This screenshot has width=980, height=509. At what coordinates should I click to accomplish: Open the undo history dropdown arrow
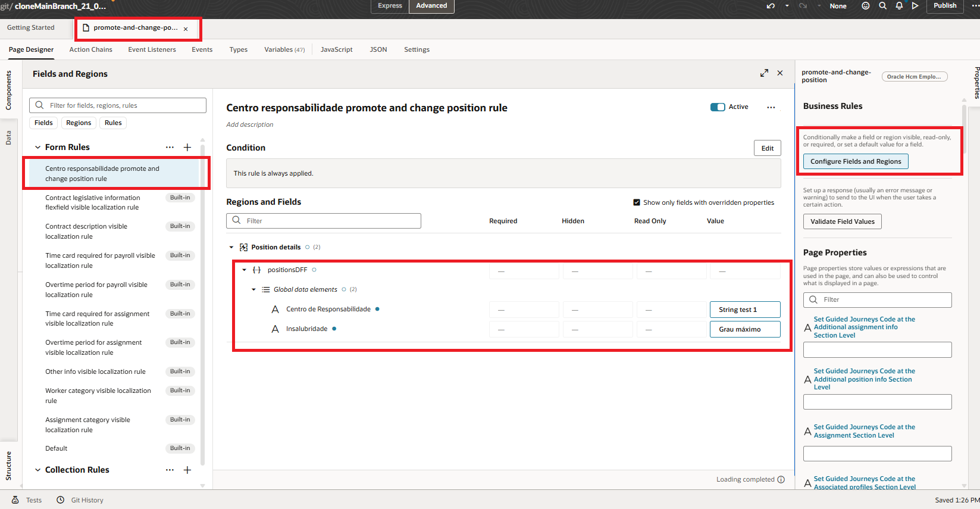[787, 6]
